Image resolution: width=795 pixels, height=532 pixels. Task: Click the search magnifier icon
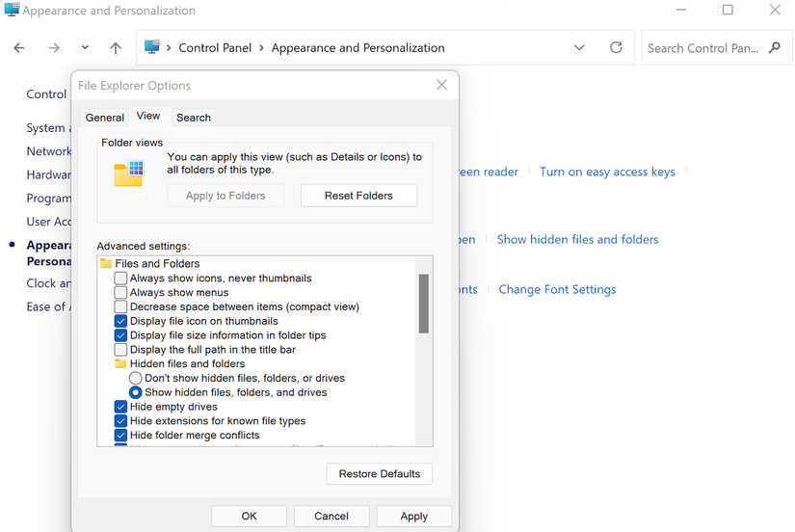point(774,47)
